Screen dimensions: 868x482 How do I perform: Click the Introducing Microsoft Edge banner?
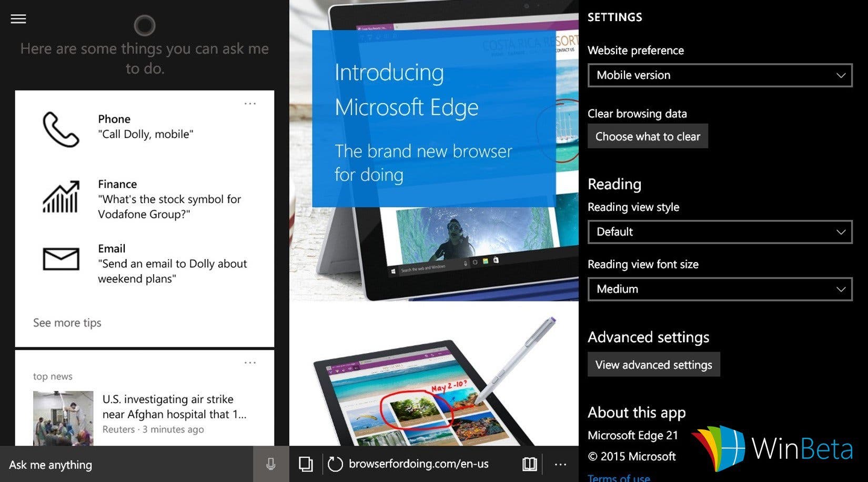point(434,118)
